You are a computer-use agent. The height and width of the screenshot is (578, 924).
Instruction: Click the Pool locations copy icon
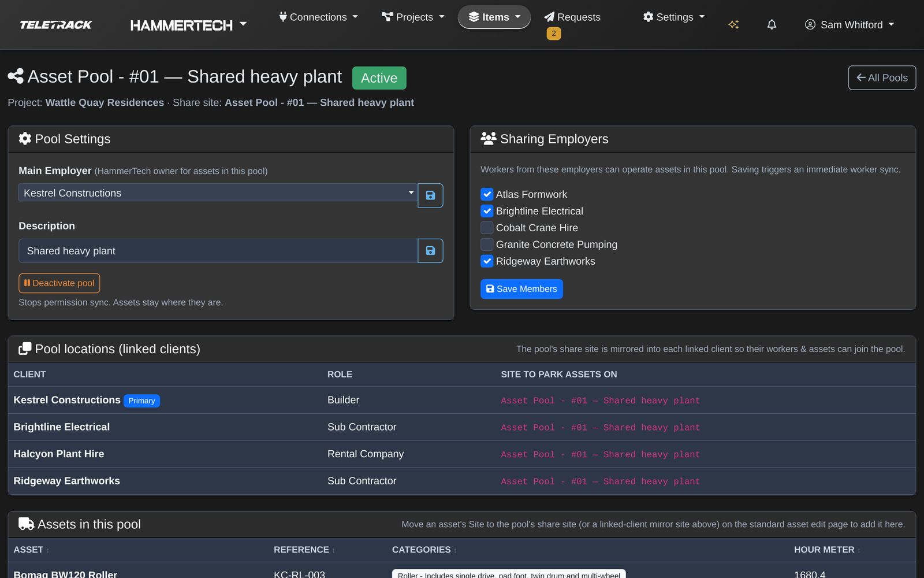[25, 349]
